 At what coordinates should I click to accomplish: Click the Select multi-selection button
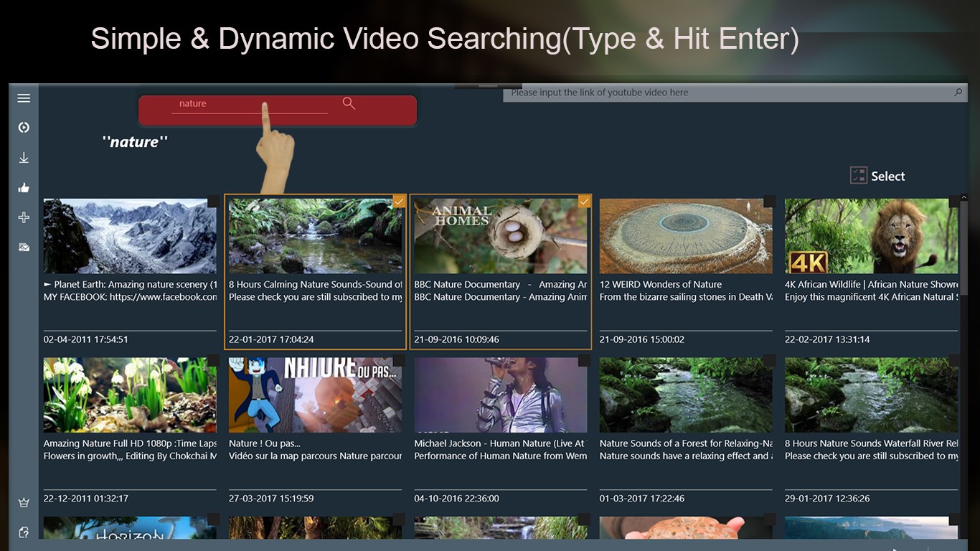pyautogui.click(x=877, y=176)
